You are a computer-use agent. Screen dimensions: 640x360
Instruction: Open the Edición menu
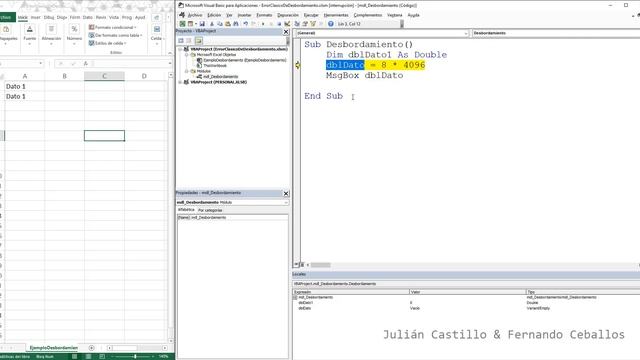(x=214, y=15)
